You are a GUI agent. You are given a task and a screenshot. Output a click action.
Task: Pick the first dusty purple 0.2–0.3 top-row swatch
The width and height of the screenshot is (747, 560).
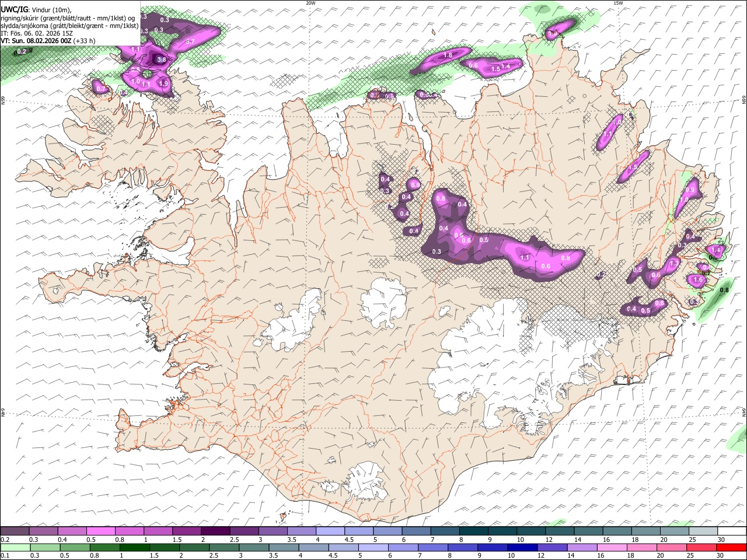point(15,531)
